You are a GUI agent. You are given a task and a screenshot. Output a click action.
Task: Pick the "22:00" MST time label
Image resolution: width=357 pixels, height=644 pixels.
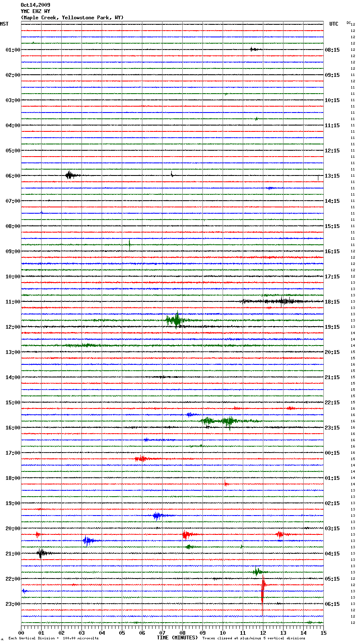pos(13,579)
